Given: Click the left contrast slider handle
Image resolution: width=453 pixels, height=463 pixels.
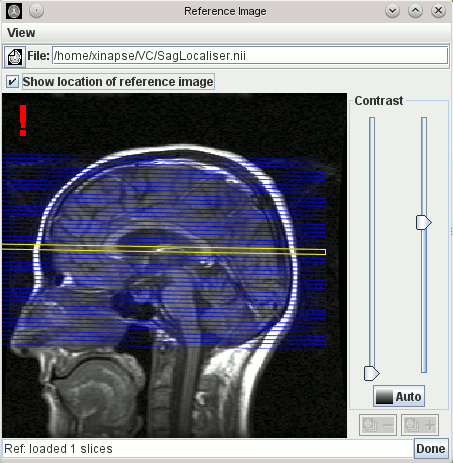Looking at the screenshot, I should 372,373.
